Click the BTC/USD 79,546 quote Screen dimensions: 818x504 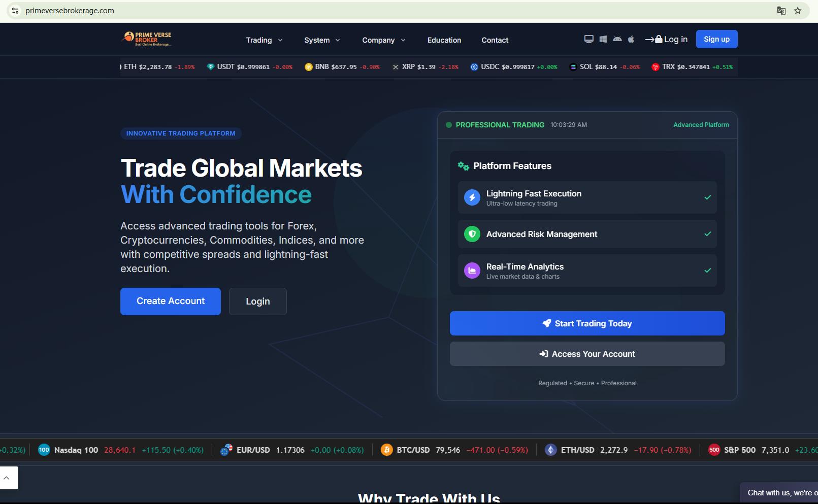(x=454, y=450)
